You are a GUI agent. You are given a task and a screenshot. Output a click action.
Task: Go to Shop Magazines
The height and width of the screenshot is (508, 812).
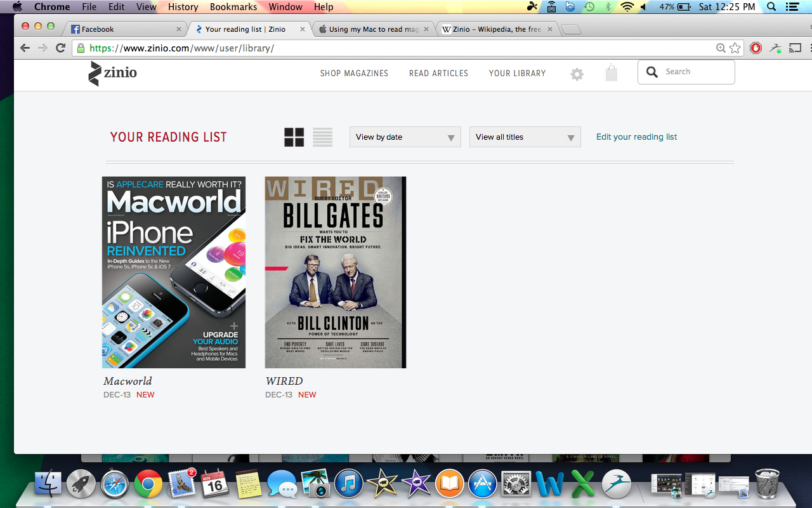354,74
